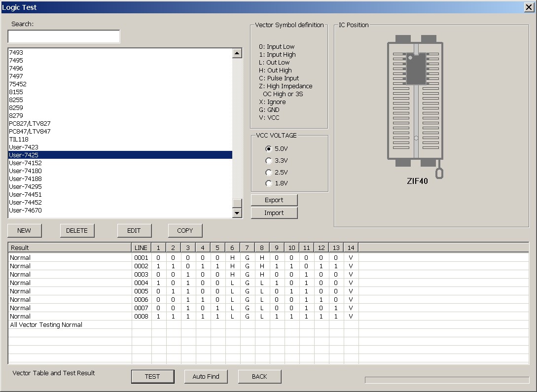The width and height of the screenshot is (537, 392).
Task: COPY the selected IC definition
Action: 185,231
